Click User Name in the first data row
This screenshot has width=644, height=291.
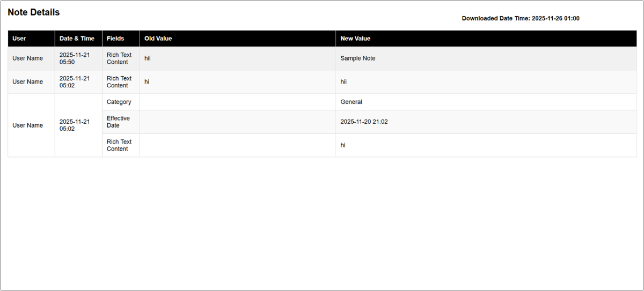[27, 58]
